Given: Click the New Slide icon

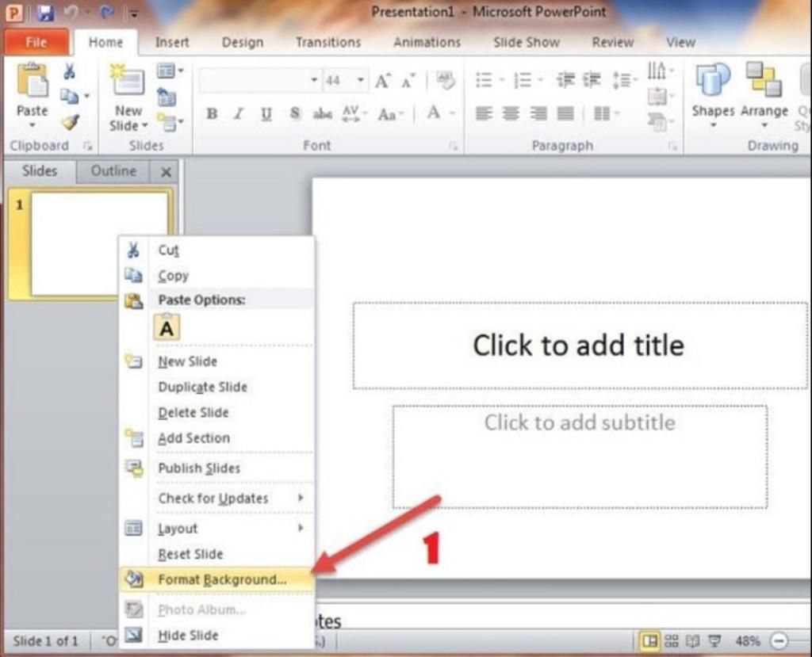Looking at the screenshot, I should [x=128, y=81].
